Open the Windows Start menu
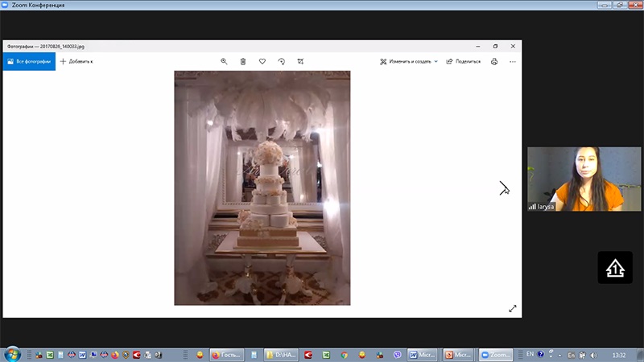 click(12, 354)
